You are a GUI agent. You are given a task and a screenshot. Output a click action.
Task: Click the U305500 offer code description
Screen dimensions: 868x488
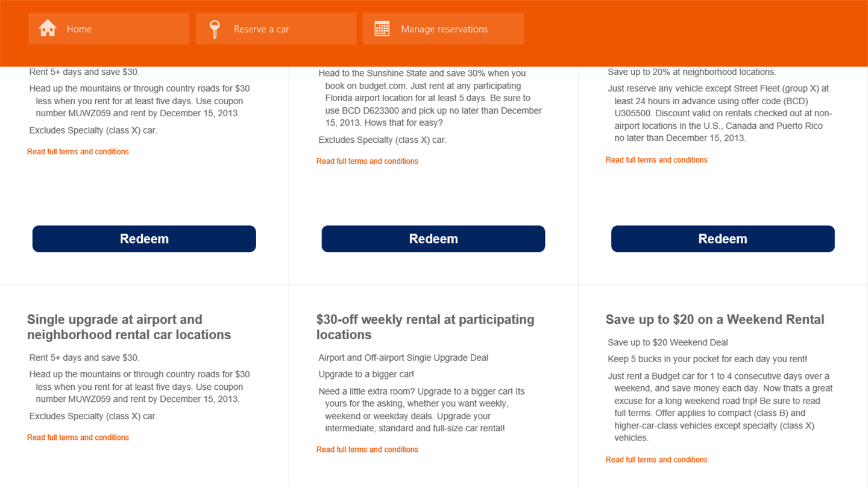click(720, 113)
